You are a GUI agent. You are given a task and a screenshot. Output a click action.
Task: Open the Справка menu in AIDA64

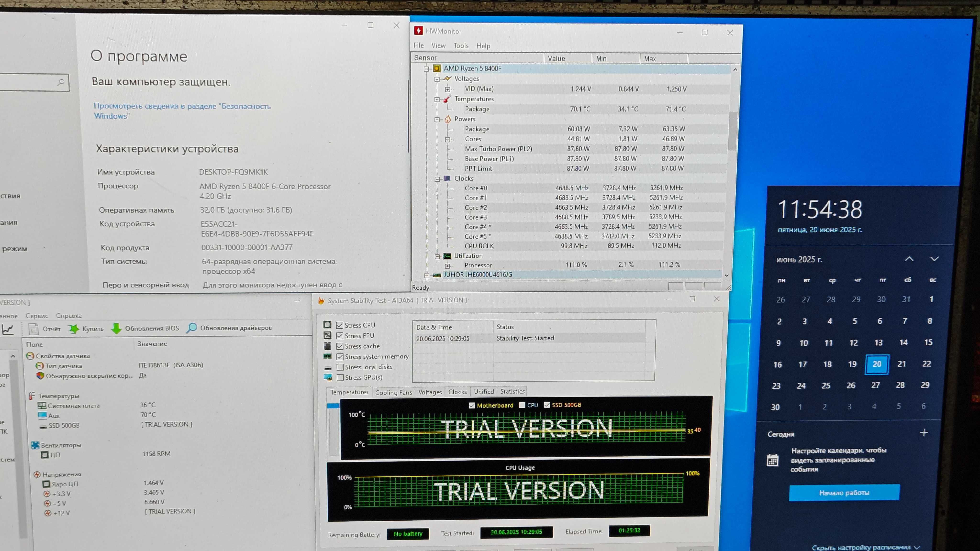click(x=69, y=316)
